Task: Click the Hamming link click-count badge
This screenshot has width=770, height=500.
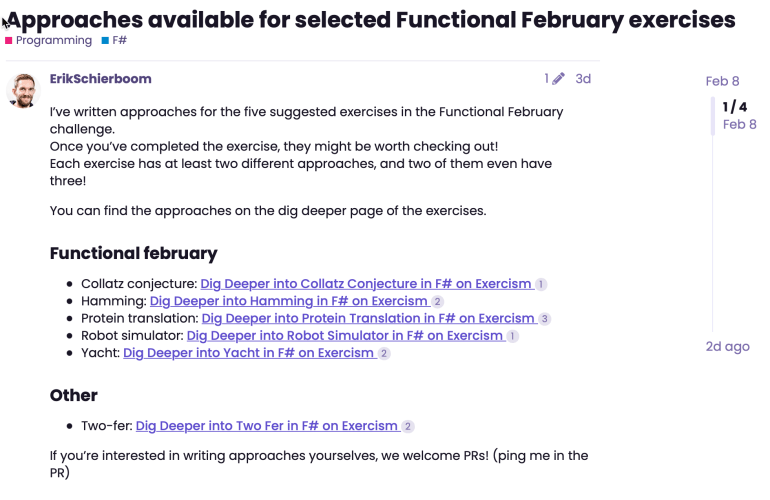Action: tap(438, 301)
